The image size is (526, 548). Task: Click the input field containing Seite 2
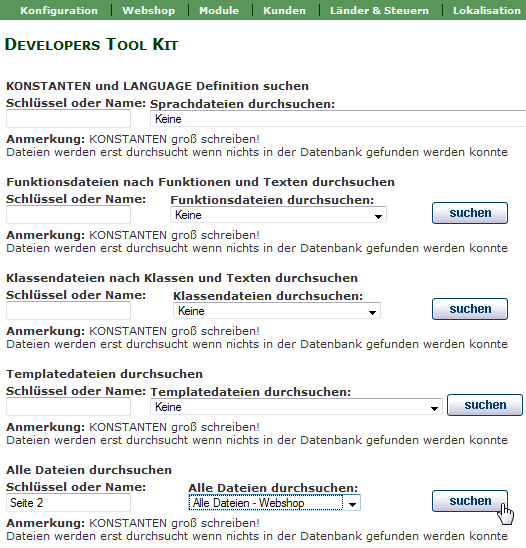pyautogui.click(x=69, y=503)
